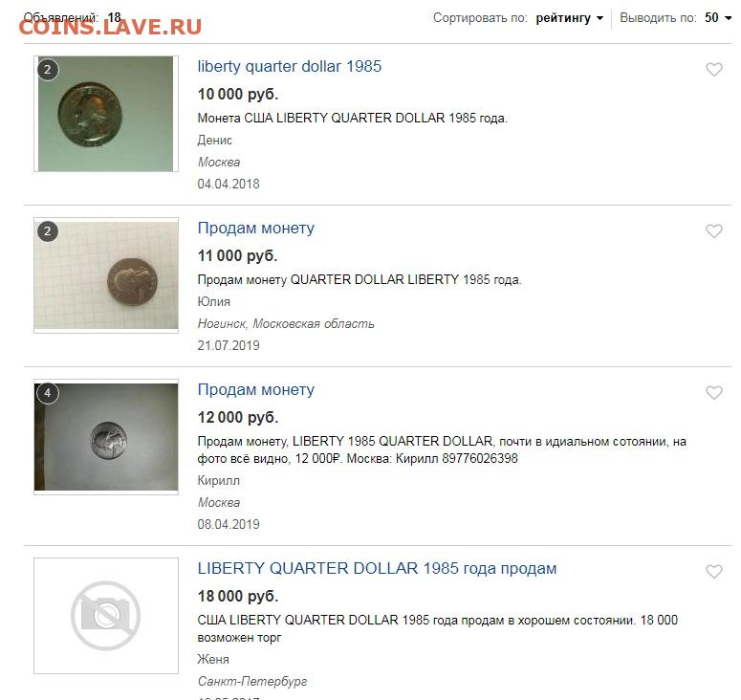The width and height of the screenshot is (741, 700).
Task: Open Кирилл's Продам монету listing title
Action: [x=255, y=389]
